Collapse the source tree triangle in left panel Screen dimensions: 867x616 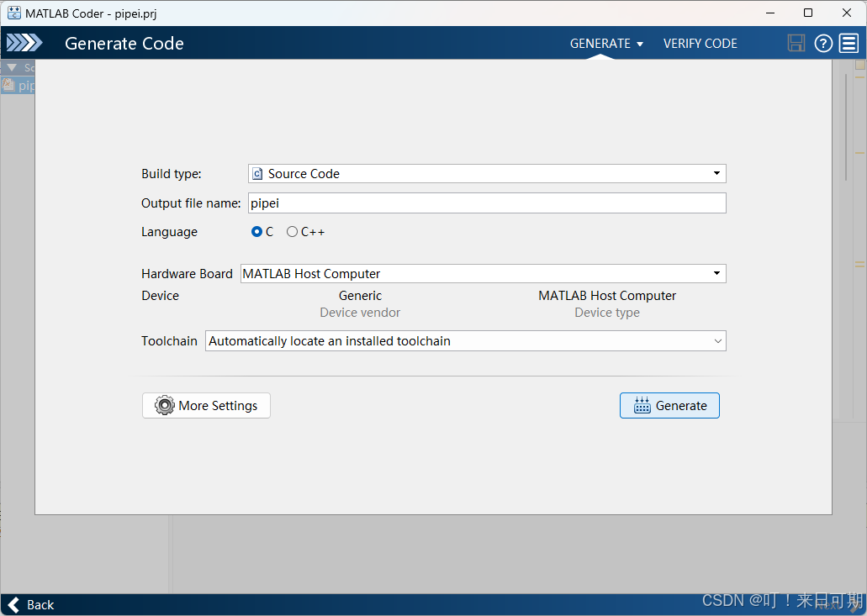pyautogui.click(x=12, y=67)
